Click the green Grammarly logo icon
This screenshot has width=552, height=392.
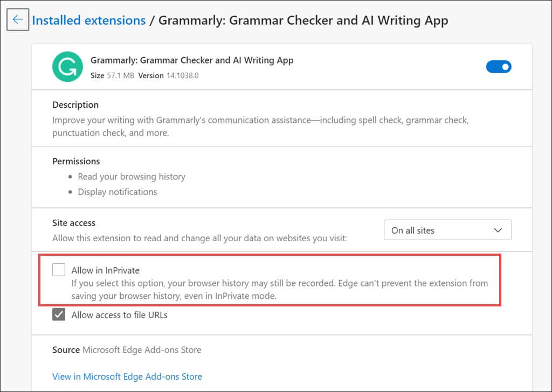[x=67, y=67]
